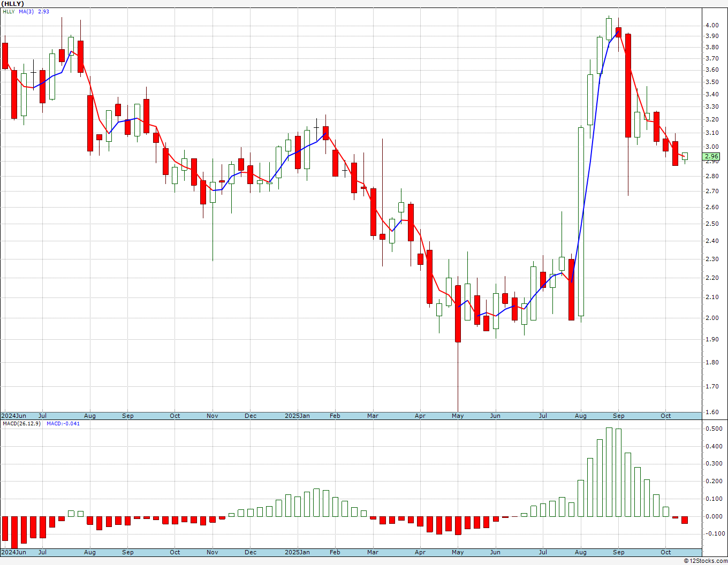Screen dimensions: 728x565
Task: Select the HLLY legend label
Action: [x=9, y=11]
